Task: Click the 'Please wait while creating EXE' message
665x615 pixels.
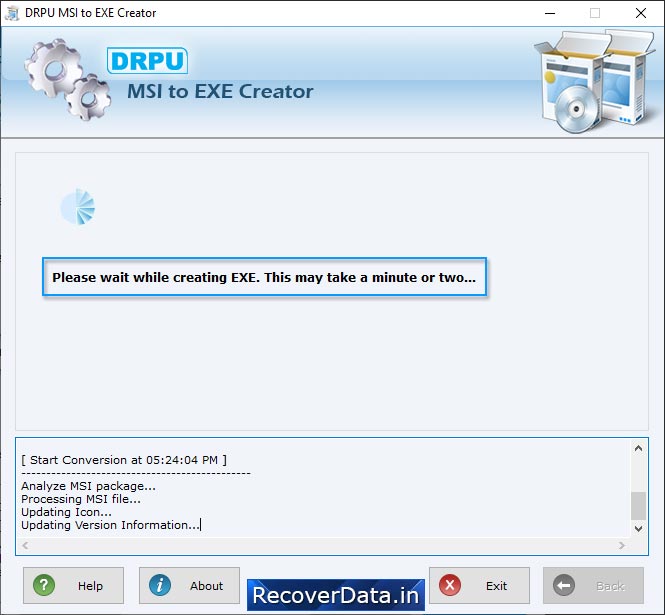Action: [x=264, y=277]
